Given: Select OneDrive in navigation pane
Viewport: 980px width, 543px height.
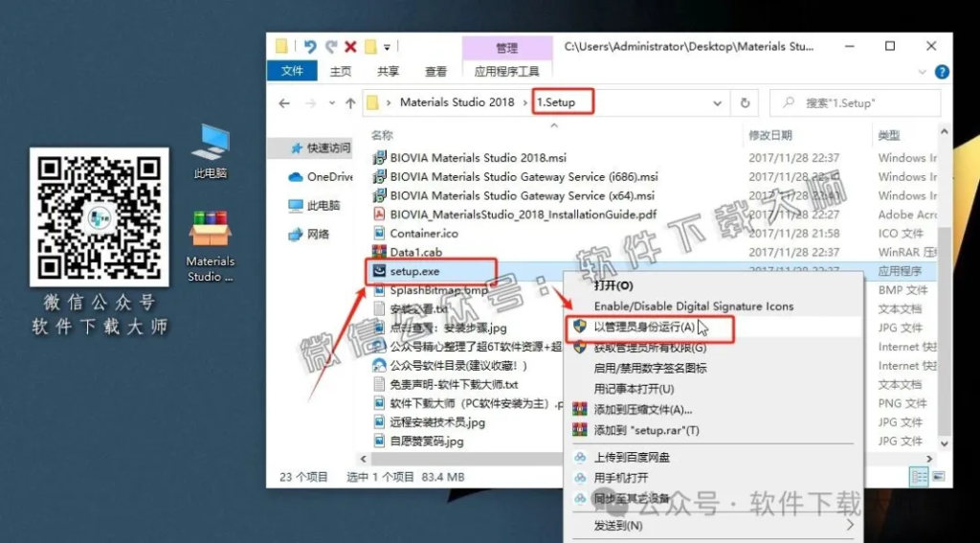Looking at the screenshot, I should coord(322,177).
